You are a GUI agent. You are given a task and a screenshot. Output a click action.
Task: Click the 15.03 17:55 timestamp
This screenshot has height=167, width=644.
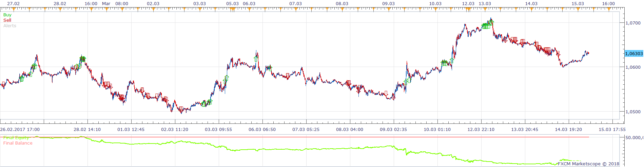(612, 130)
